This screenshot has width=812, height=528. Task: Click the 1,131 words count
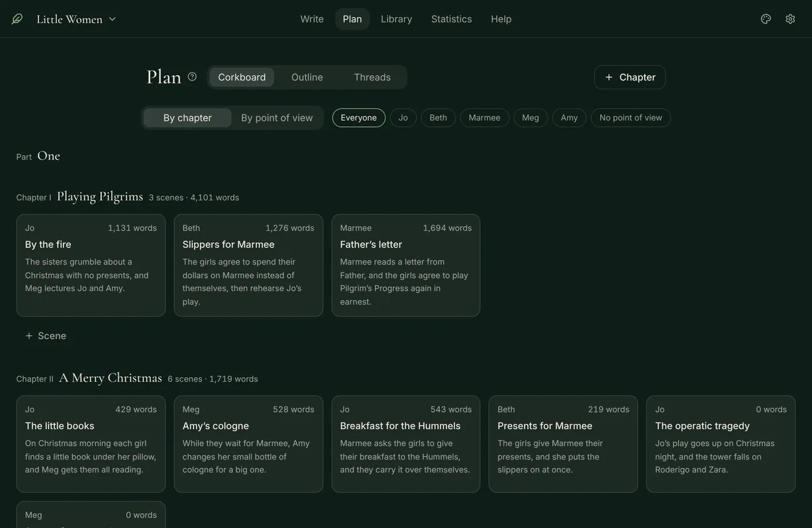click(132, 228)
